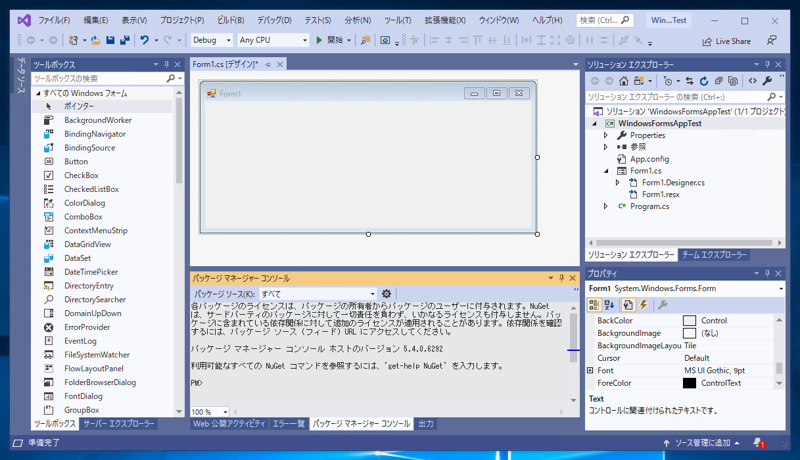Switch to サーバー エクスプローラー tab
This screenshot has width=800, height=460.
[118, 424]
